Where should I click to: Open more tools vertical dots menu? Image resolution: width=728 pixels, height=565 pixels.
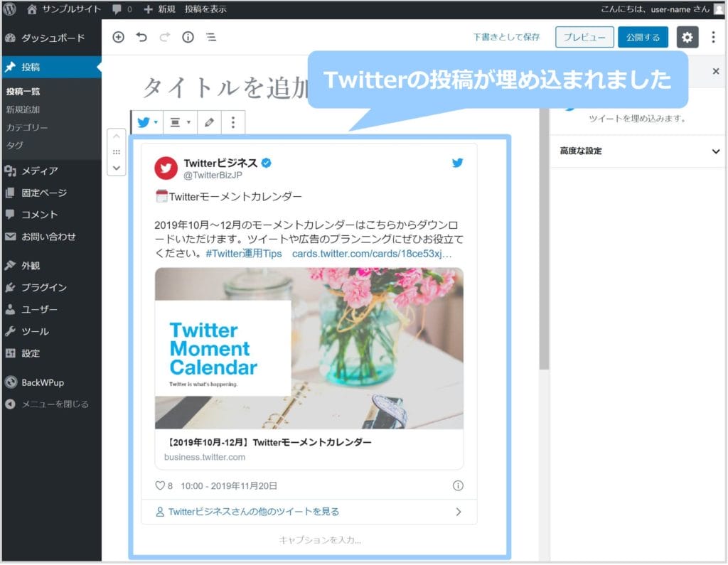714,37
